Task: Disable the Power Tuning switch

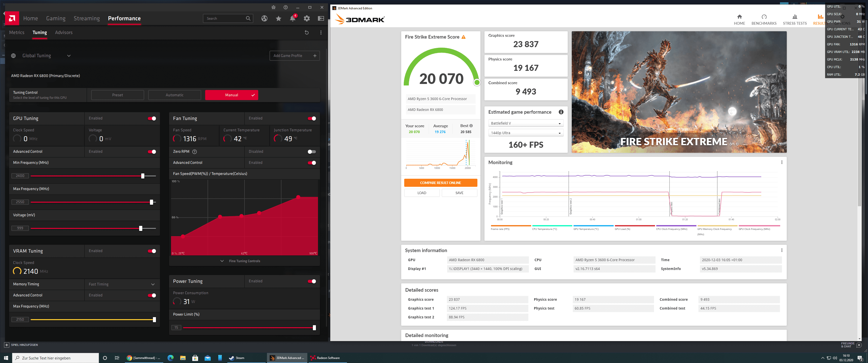Action: point(312,281)
